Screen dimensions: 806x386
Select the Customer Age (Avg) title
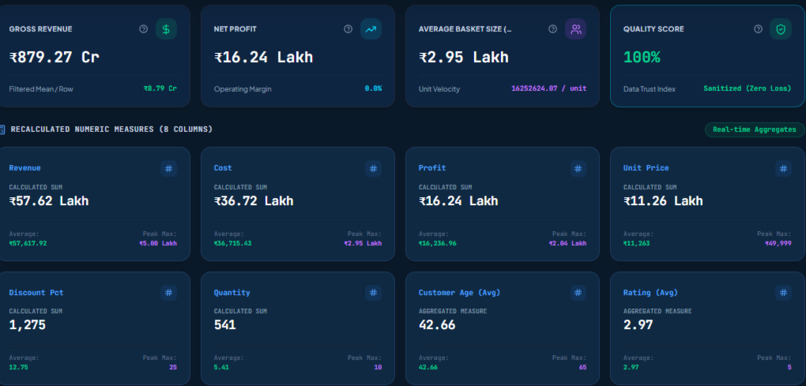(459, 292)
